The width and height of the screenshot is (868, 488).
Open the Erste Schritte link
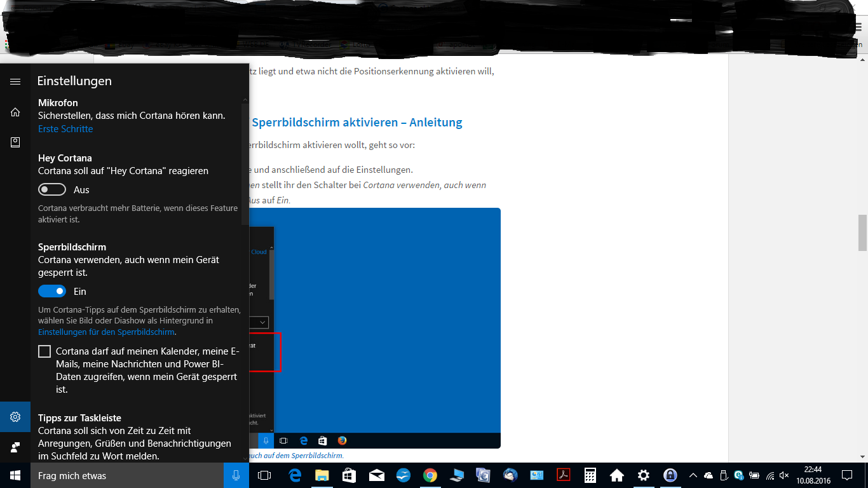point(65,129)
